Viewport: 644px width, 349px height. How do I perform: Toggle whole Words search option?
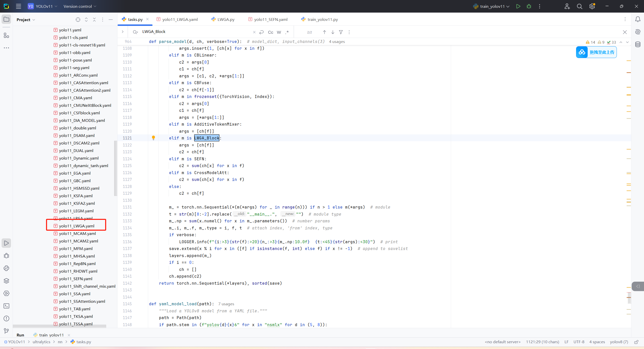coord(279,32)
